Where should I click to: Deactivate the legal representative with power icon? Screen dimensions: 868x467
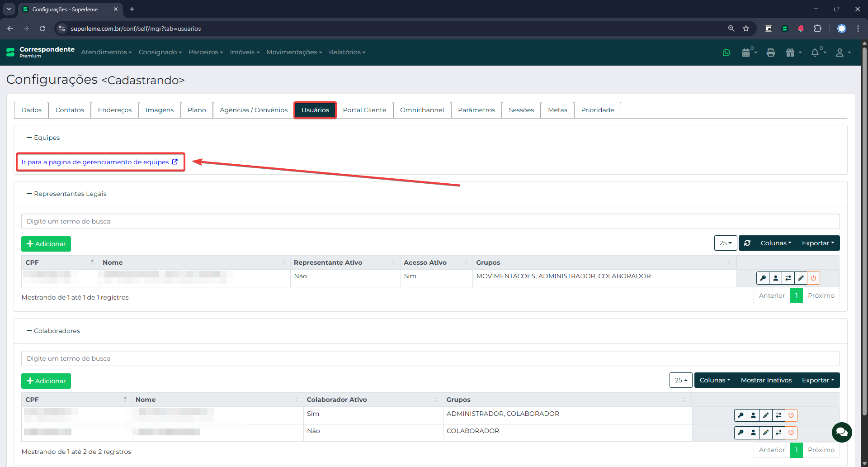813,278
